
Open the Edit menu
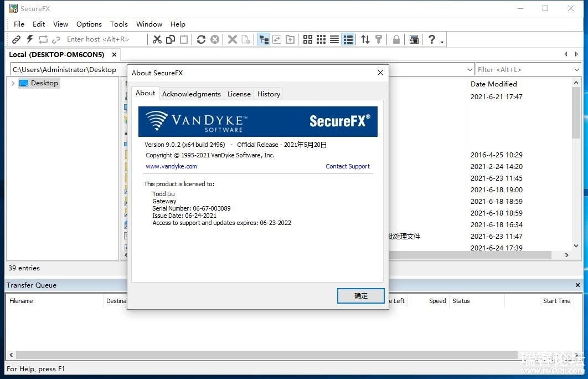39,24
